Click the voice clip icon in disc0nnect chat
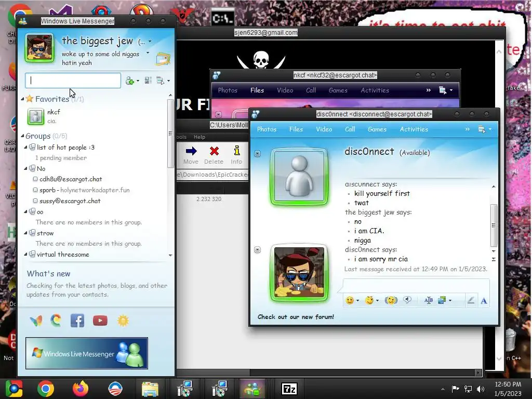This screenshot has width=532, height=399. point(407,300)
